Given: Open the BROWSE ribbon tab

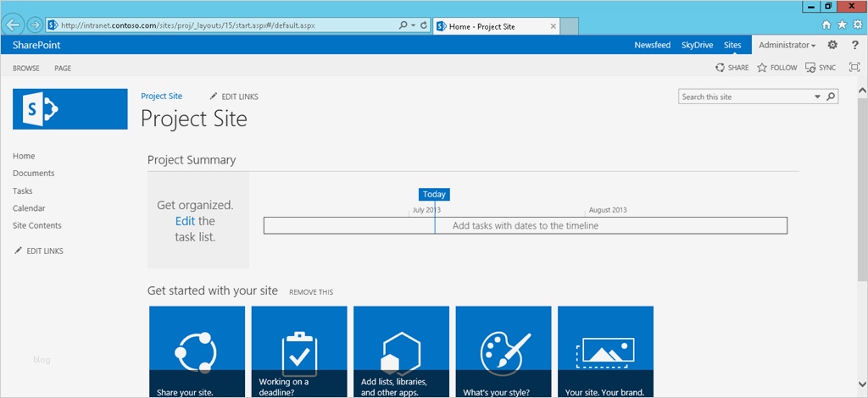Looking at the screenshot, I should (x=26, y=68).
